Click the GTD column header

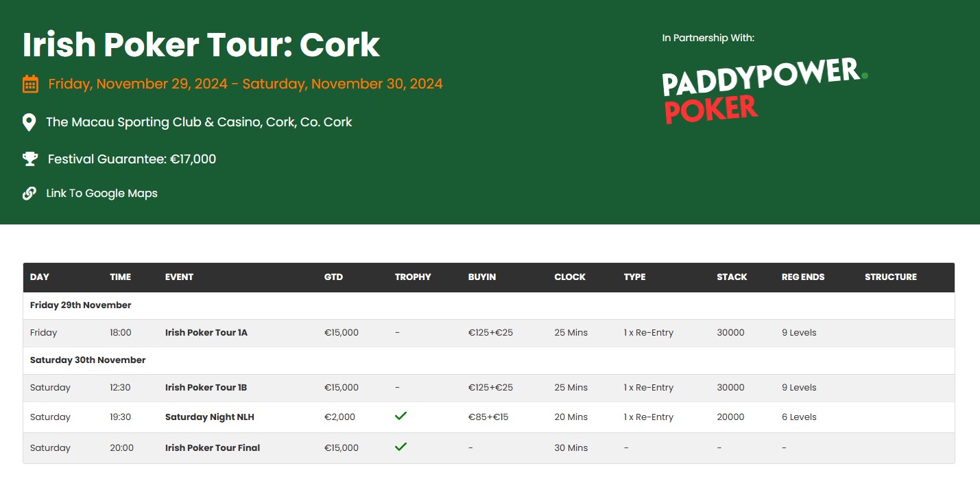[x=333, y=277]
